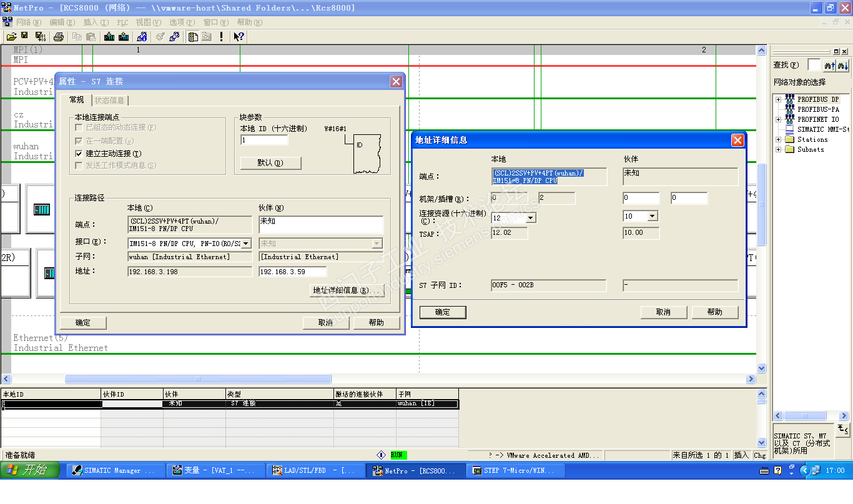Click the SIMATIC HMI-Station icon in catalog
This screenshot has height=504, width=853.
point(790,129)
